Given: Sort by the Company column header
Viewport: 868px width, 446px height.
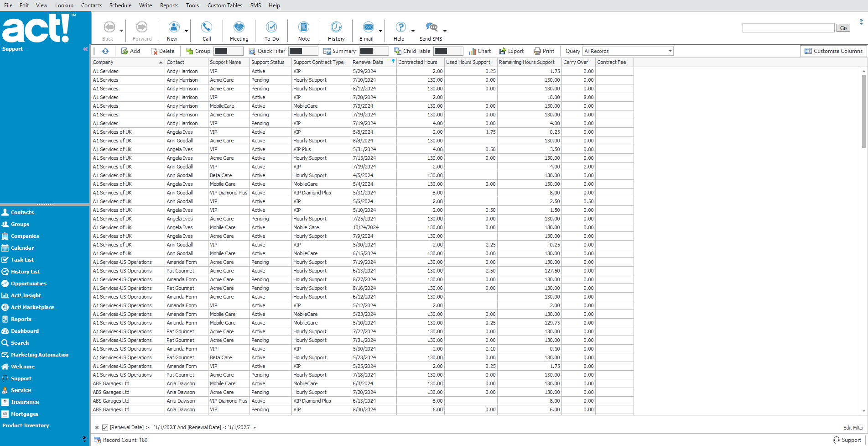Looking at the screenshot, I should (128, 62).
